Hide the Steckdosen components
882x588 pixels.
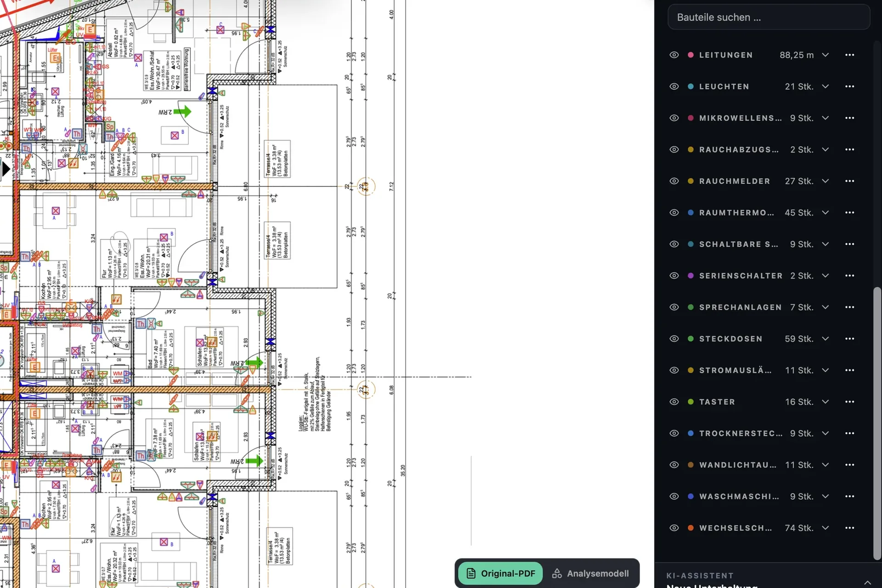(x=674, y=339)
